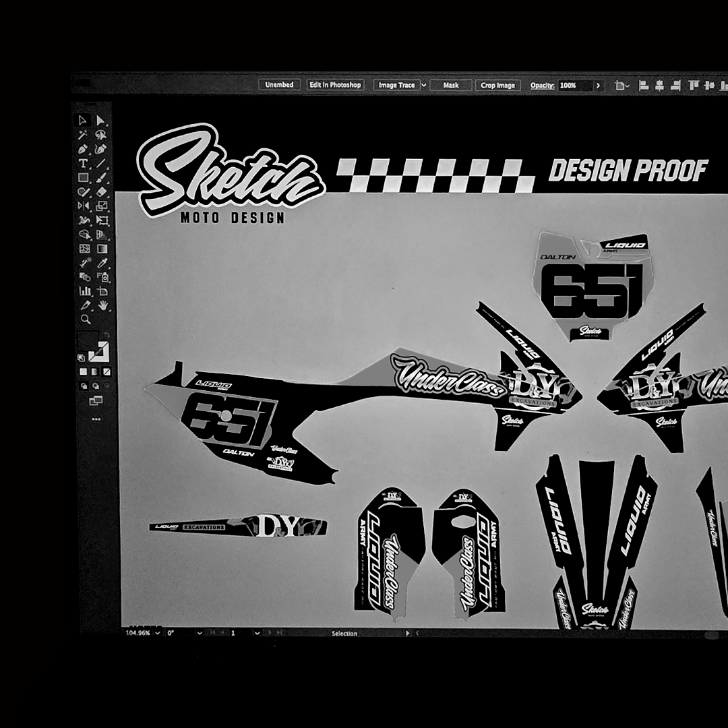Select the Artboard tool
Screen dimensions: 728x728
coord(102,291)
